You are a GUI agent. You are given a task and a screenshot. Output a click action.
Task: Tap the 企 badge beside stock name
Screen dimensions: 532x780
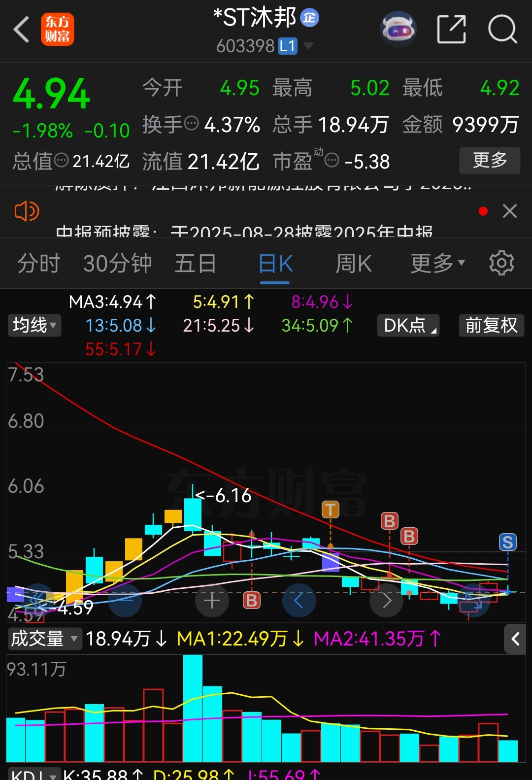pos(310,18)
